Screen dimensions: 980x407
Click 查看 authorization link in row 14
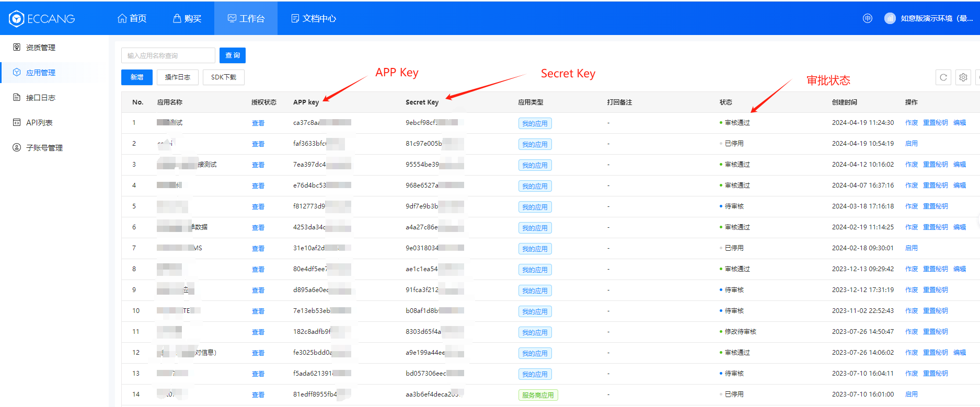click(x=258, y=395)
